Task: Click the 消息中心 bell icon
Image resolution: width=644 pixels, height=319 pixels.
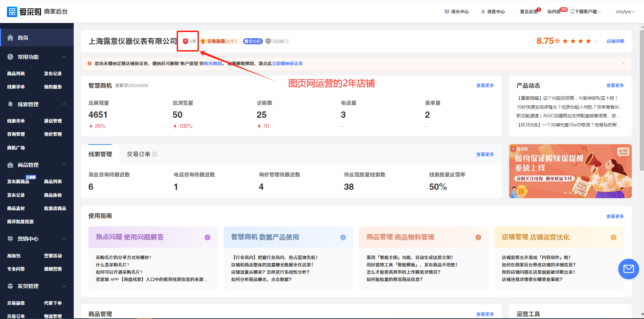Action: pyautogui.click(x=483, y=11)
